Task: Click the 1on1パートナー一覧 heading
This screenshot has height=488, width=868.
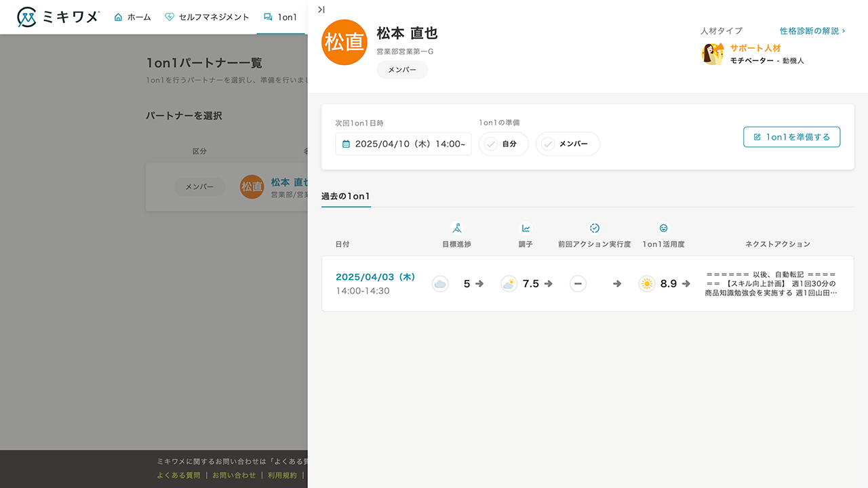Action: (x=204, y=63)
